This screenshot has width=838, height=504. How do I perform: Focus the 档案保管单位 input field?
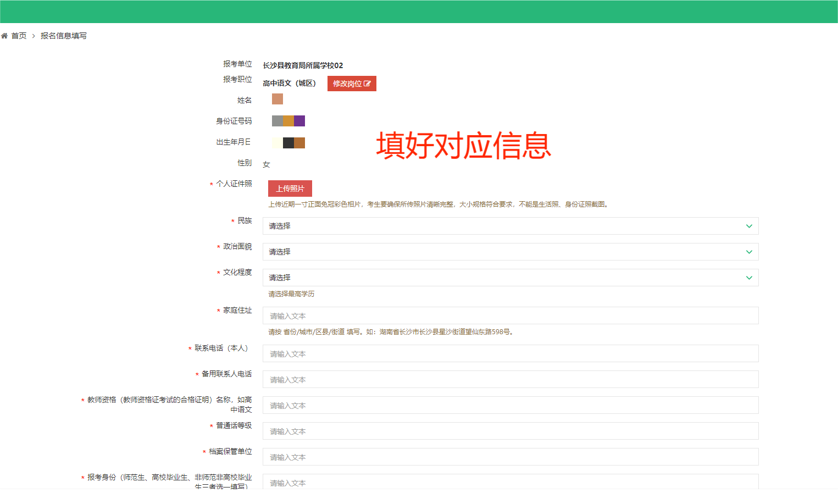[x=510, y=457]
